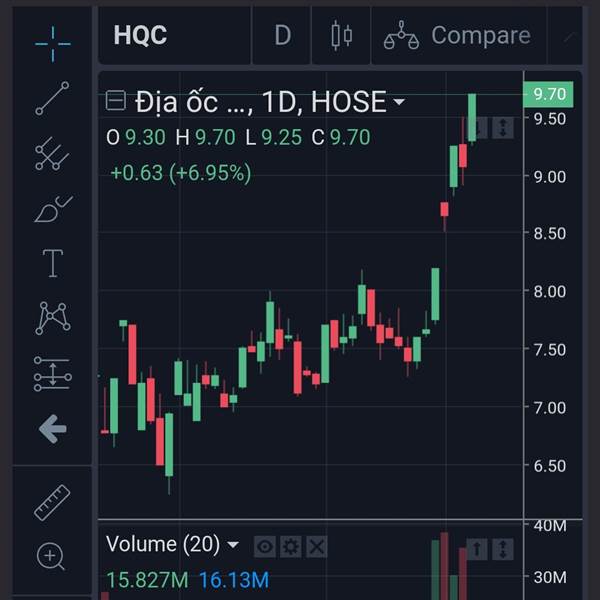Remove the Volume indicator with X
600x600 pixels.
[x=317, y=546]
